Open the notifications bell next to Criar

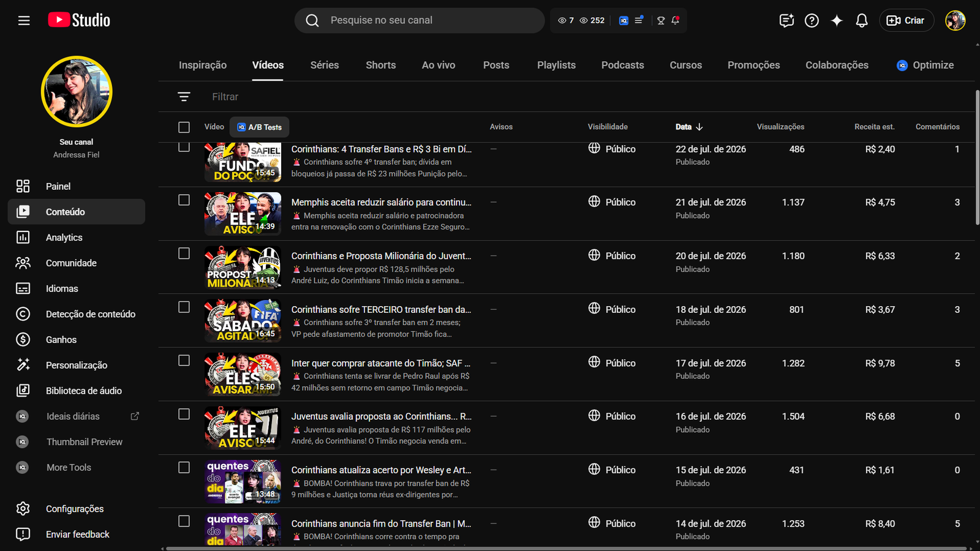862,21
